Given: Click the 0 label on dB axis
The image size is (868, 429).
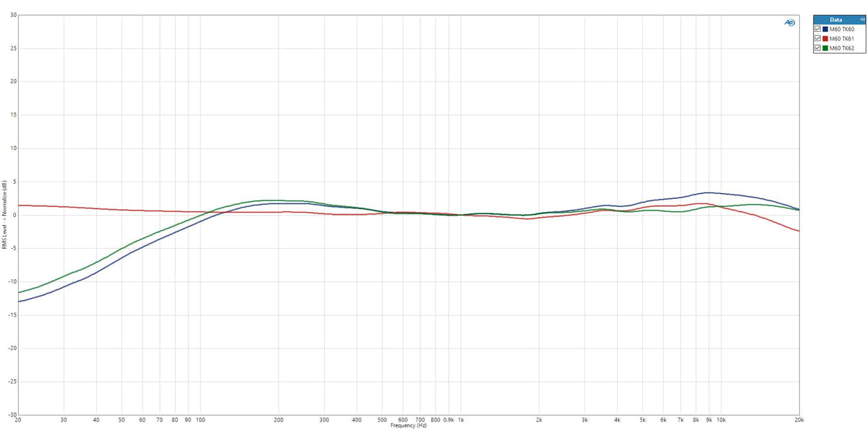Looking at the screenshot, I should pyautogui.click(x=14, y=215).
